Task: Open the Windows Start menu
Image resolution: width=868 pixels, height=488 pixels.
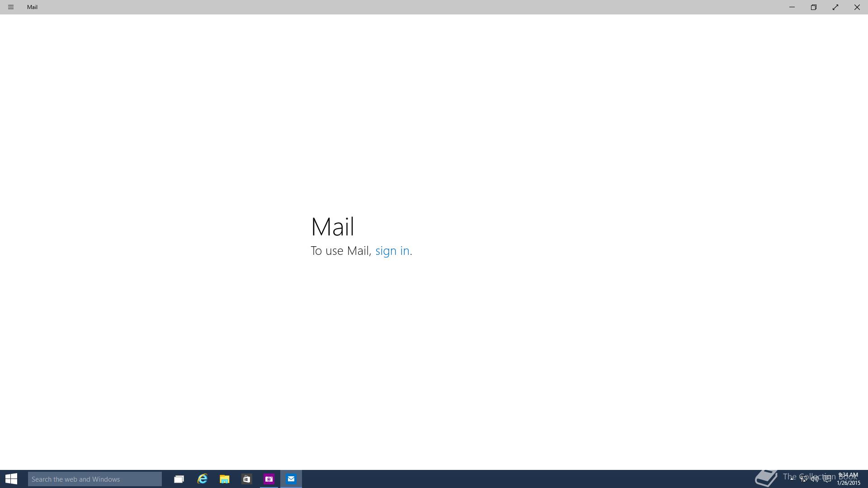Action: point(11,479)
